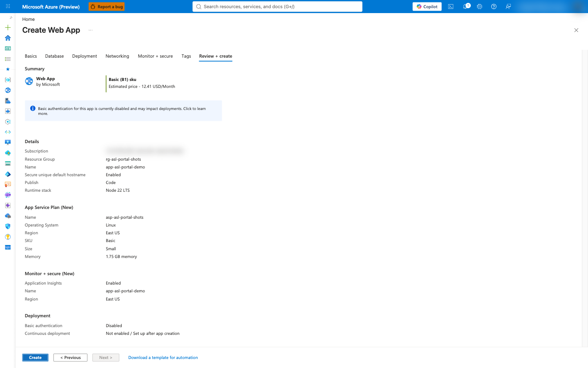Open the ellipsis menu beside Create Web App
The height and width of the screenshot is (368, 588).
click(x=91, y=30)
